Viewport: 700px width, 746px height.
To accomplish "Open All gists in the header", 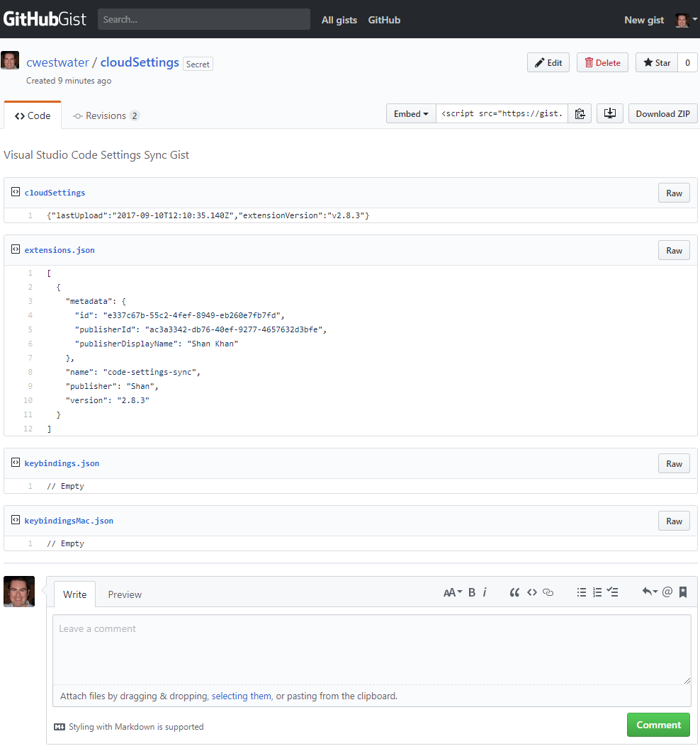I will coord(339,20).
